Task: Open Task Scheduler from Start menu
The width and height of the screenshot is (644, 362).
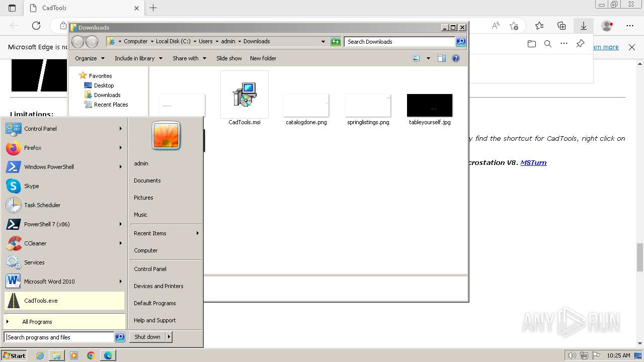Action: coord(64,205)
